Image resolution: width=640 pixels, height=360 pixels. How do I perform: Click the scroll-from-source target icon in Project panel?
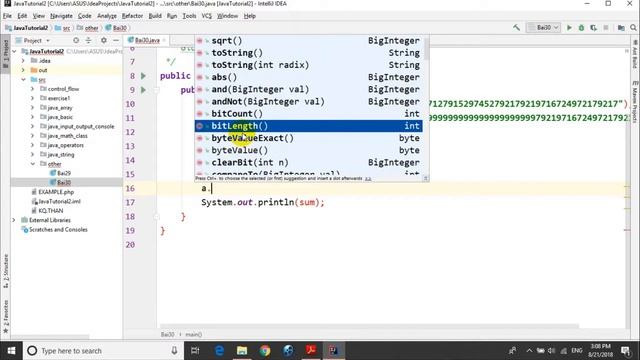76,40
